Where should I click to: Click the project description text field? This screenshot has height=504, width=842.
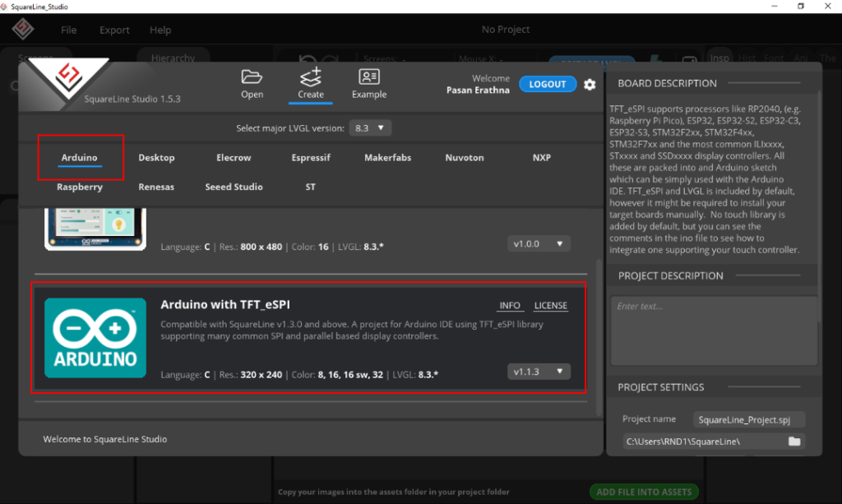point(713,331)
